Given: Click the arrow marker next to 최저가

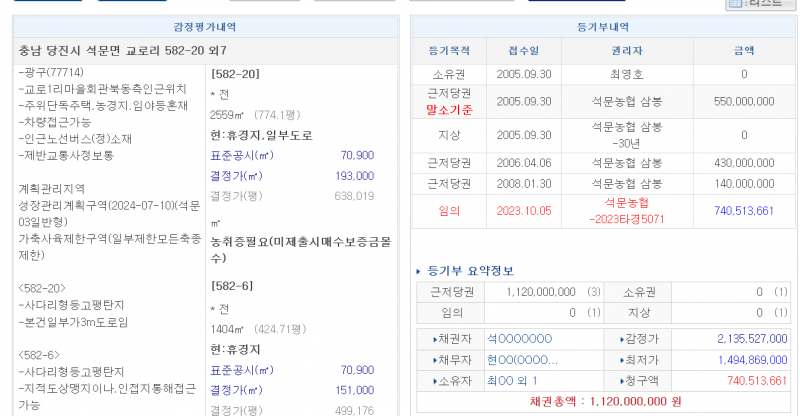Looking at the screenshot, I should point(616,360).
